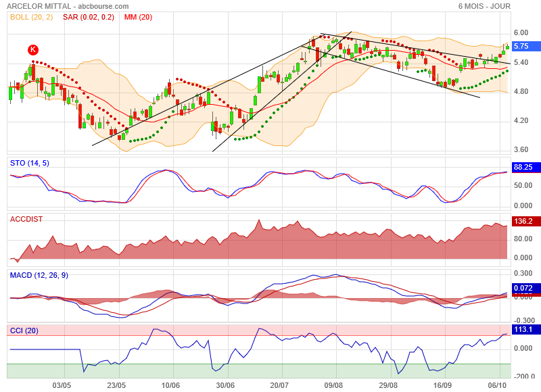Click the 0.000 value on the ACCDIST axis
The image size is (541, 392).
[523, 258]
